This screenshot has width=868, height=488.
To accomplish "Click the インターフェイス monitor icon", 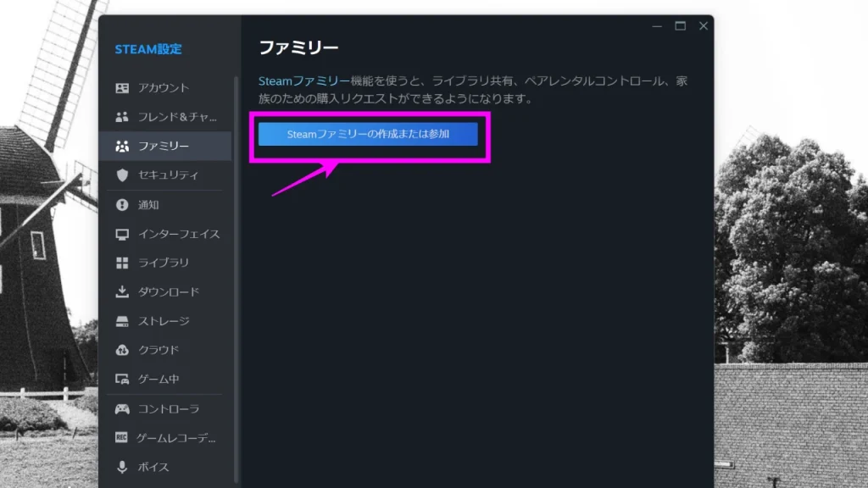I will coord(122,234).
